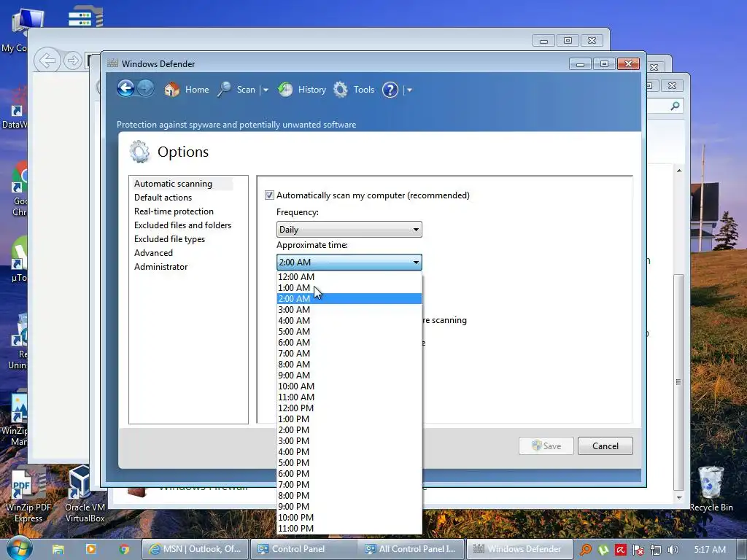The height and width of the screenshot is (560, 747).
Task: Click the Scan magnifying glass icon
Action: [x=224, y=89]
